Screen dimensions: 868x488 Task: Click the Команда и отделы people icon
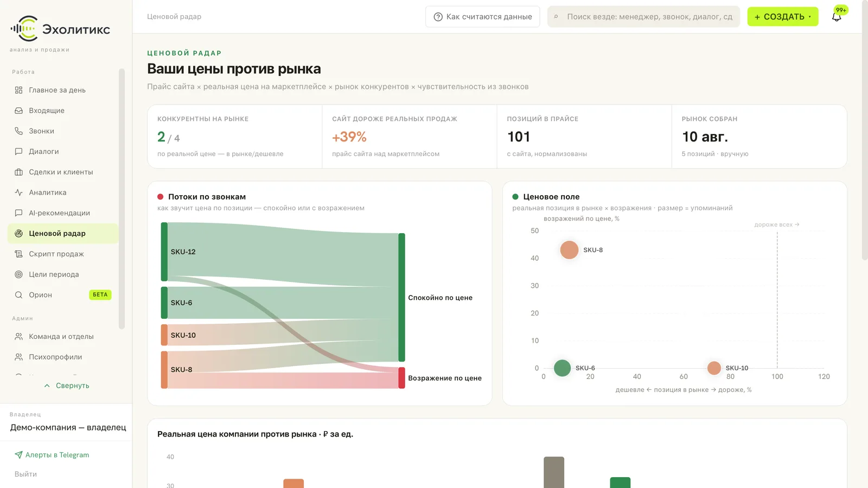[18, 337]
